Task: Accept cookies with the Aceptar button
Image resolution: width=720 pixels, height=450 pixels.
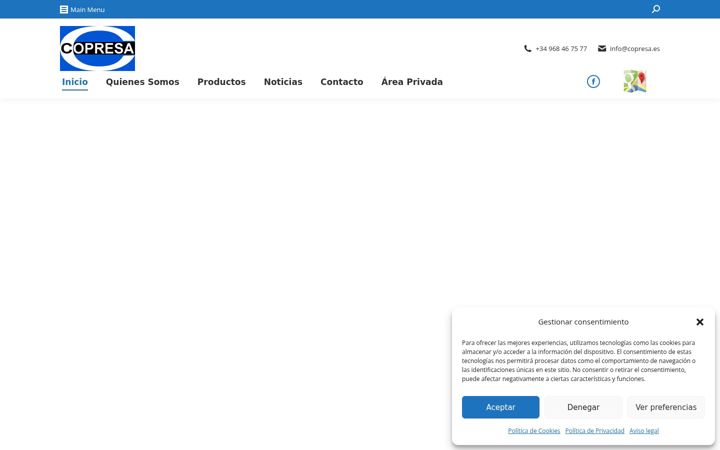Action: click(501, 407)
